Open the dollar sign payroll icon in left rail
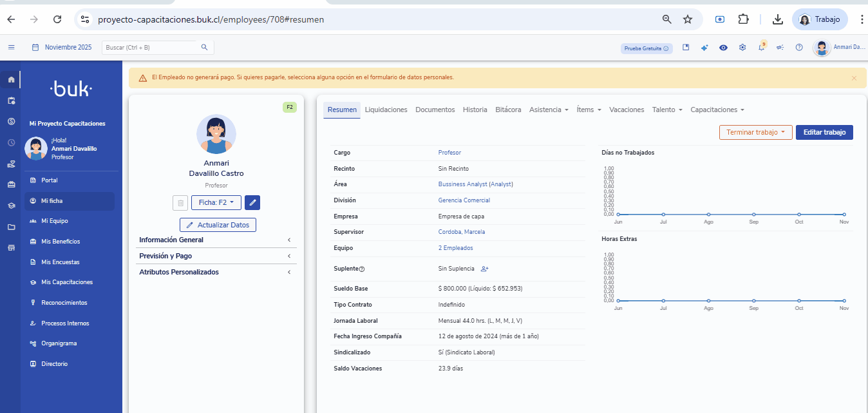Viewport: 868px width, 413px height. click(x=11, y=122)
